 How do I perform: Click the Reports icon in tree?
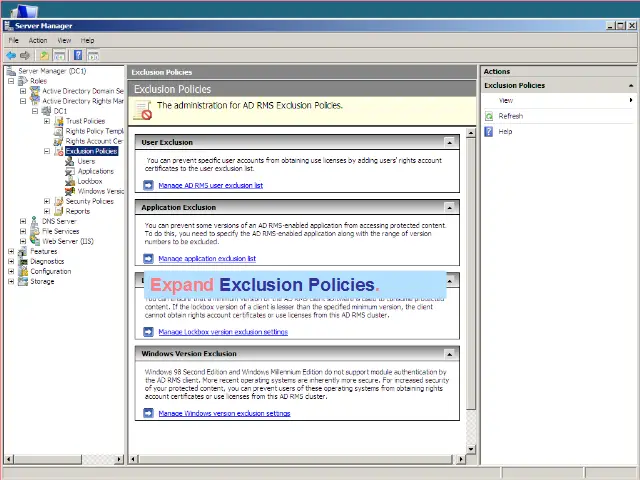(x=59, y=211)
